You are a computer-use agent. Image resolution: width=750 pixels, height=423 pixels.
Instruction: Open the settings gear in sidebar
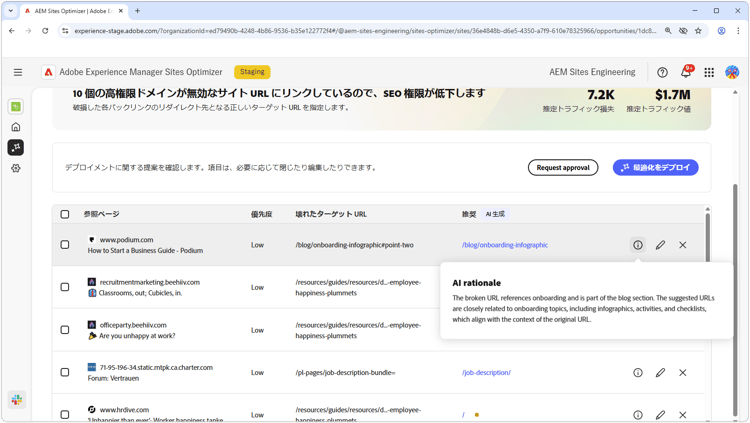[16, 168]
